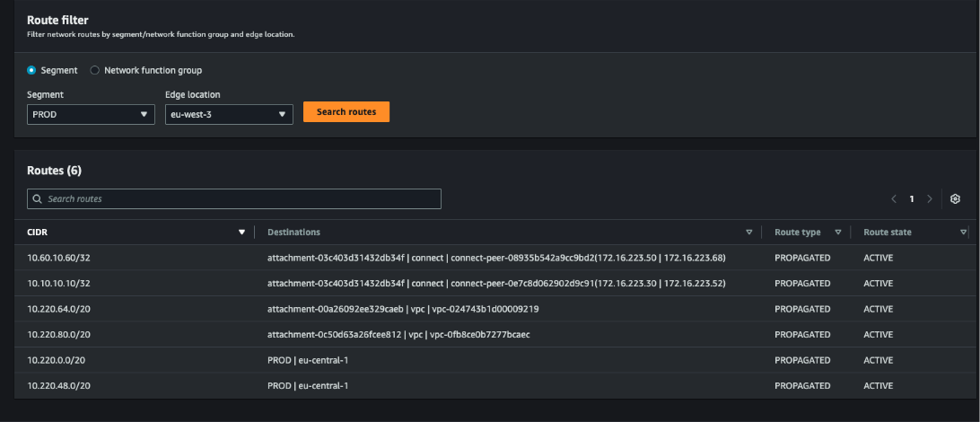Image resolution: width=980 pixels, height=422 pixels.
Task: Go to the next page of routes
Action: (x=930, y=198)
